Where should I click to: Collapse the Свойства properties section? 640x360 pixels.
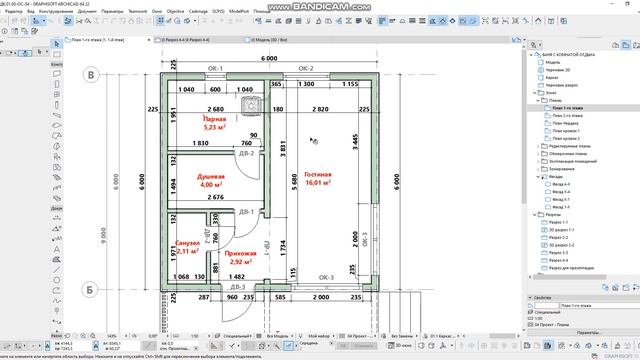pos(530,298)
